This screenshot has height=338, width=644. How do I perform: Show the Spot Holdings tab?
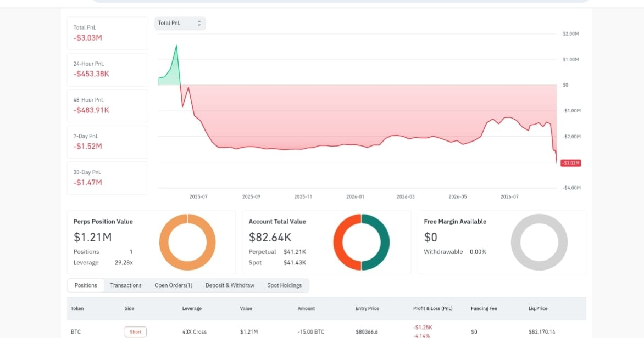coord(284,285)
